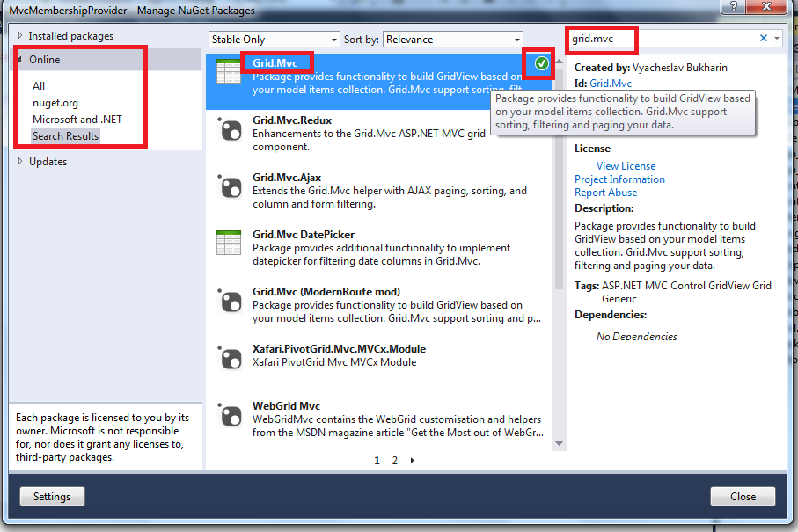
Task: Click the Grid.Mvc.Redux package icon
Action: click(x=230, y=129)
